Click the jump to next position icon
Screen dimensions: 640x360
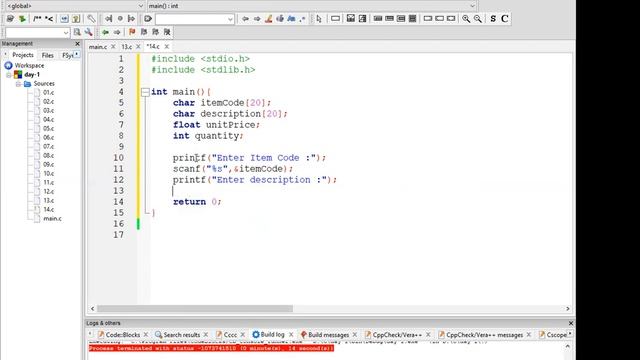point(131,19)
